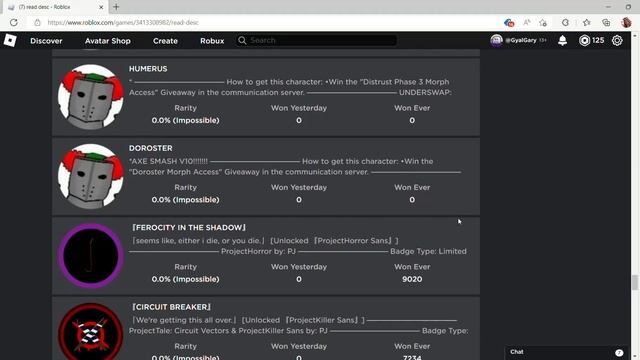The width and height of the screenshot is (640, 360).
Task: Click the site info lock icon
Action: pyautogui.click(x=37, y=22)
